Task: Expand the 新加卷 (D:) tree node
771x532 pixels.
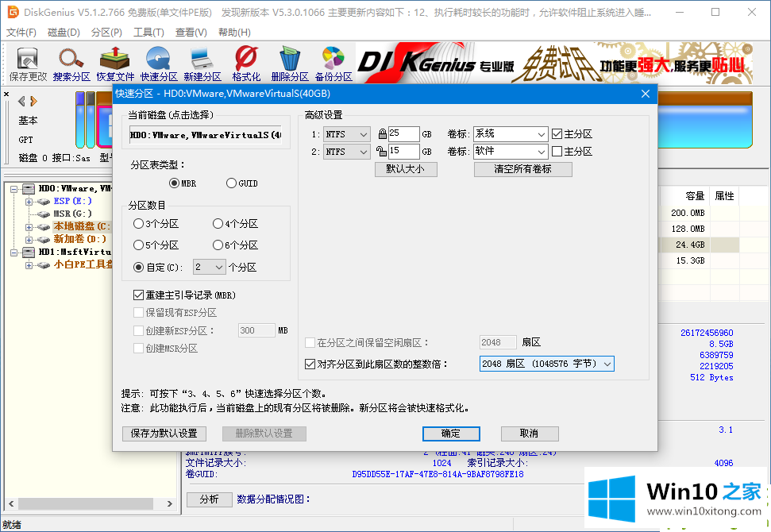Action: coord(29,240)
